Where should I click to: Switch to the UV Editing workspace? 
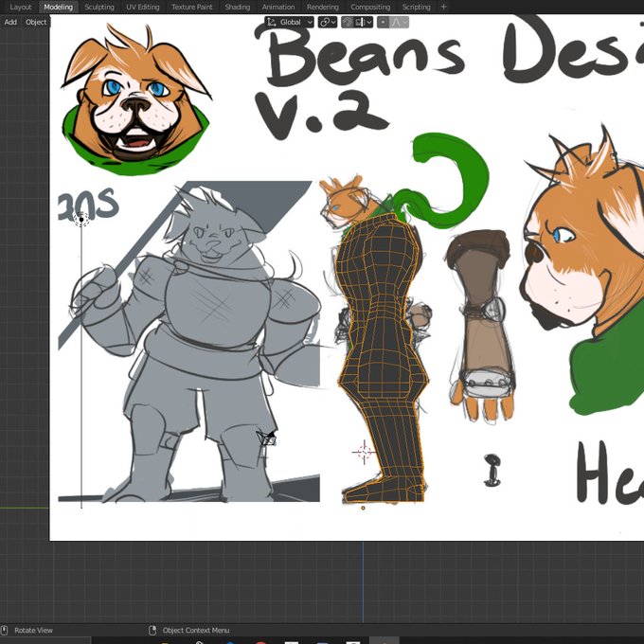pyautogui.click(x=143, y=7)
